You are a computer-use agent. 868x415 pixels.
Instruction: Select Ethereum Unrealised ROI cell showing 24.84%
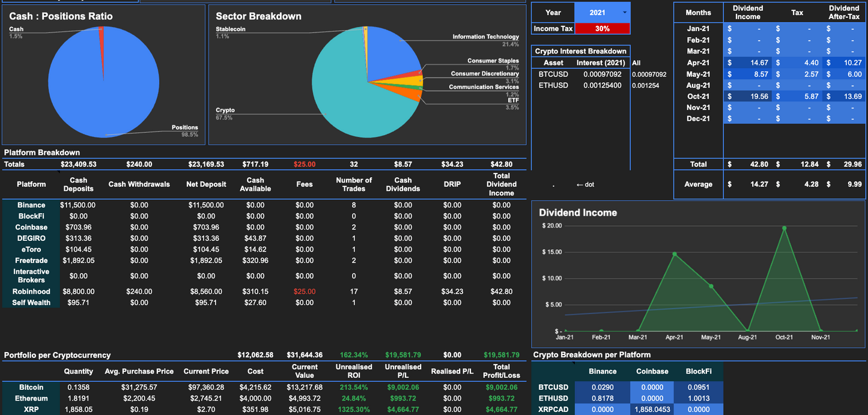pyautogui.click(x=354, y=398)
